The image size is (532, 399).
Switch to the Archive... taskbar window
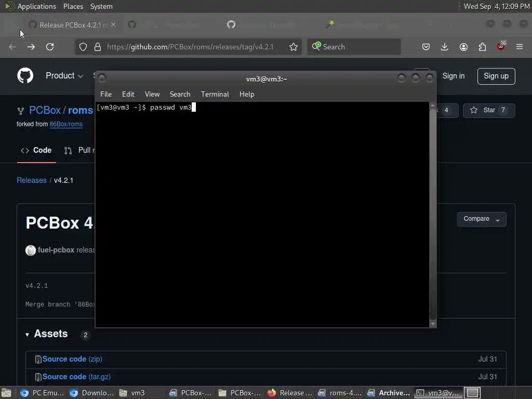[x=389, y=393]
